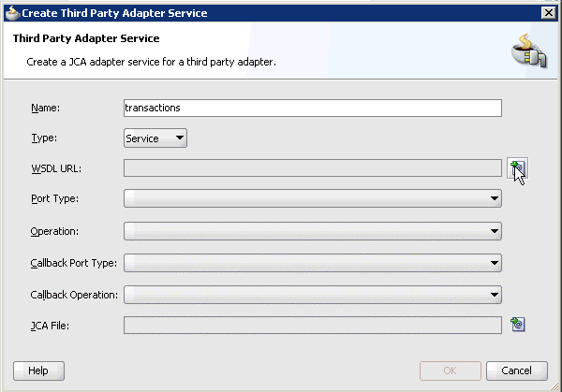The image size is (562, 392).
Task: Click the Cancel button
Action: coord(516,370)
